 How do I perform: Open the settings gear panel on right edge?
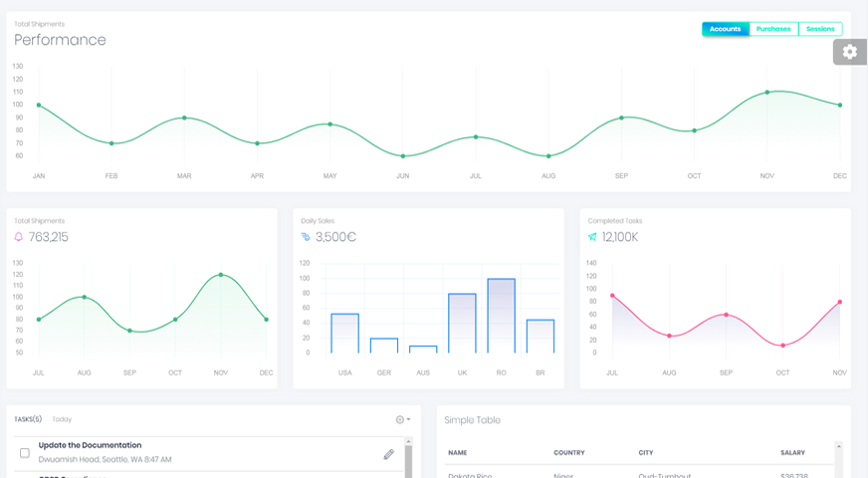[x=849, y=52]
